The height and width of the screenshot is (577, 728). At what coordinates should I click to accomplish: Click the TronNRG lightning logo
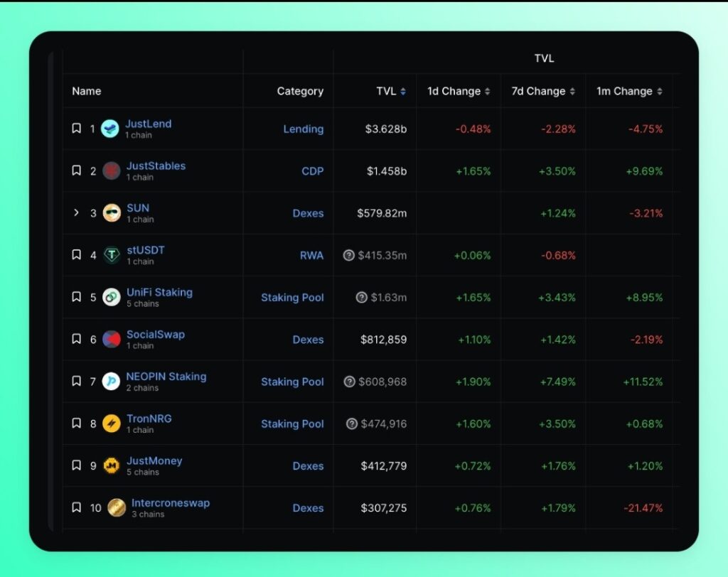pos(112,424)
